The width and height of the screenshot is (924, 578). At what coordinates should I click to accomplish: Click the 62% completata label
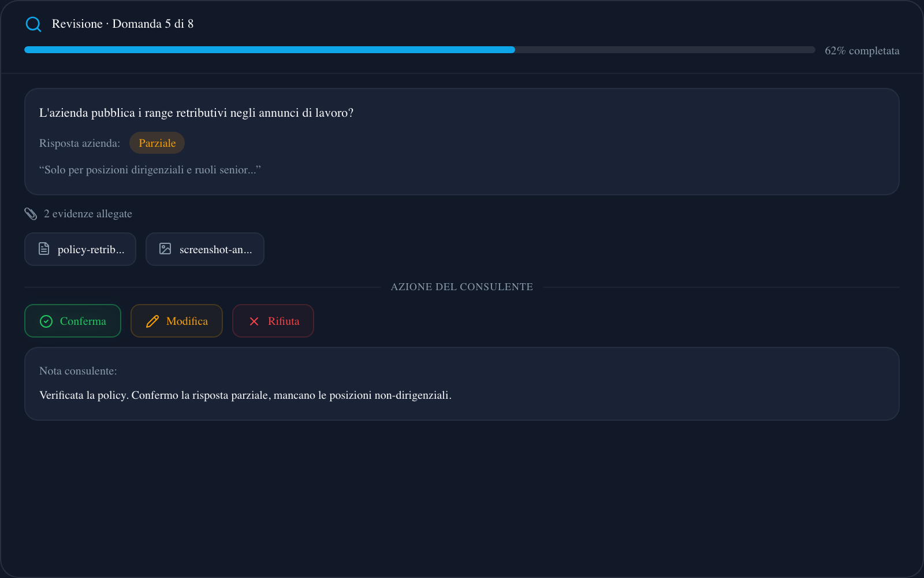click(x=862, y=51)
